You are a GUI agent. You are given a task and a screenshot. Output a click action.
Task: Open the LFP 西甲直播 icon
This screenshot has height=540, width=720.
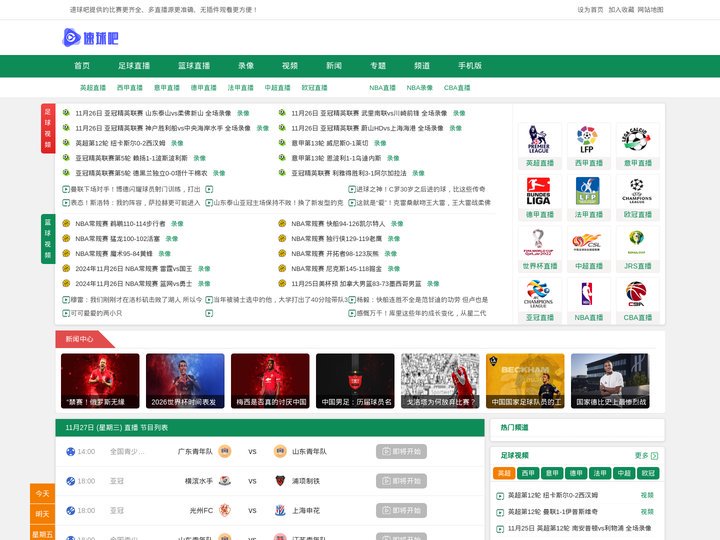[x=588, y=140]
